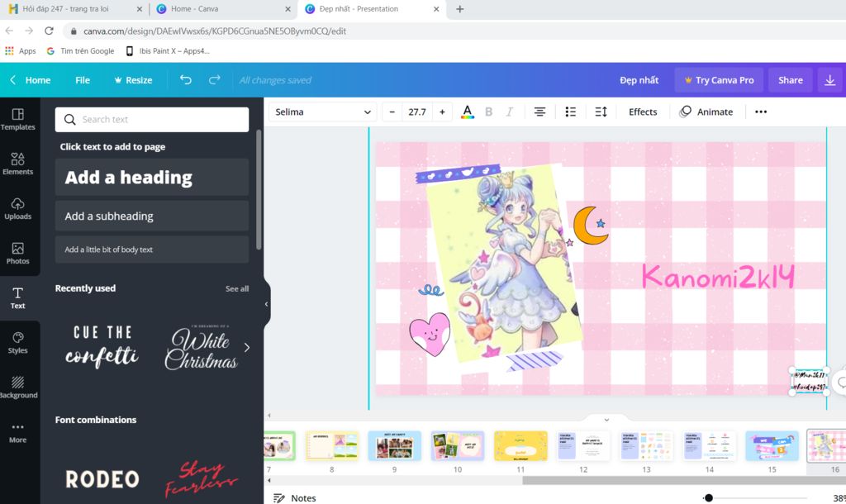Toggle bold formatting
846x504 pixels.
[489, 112]
